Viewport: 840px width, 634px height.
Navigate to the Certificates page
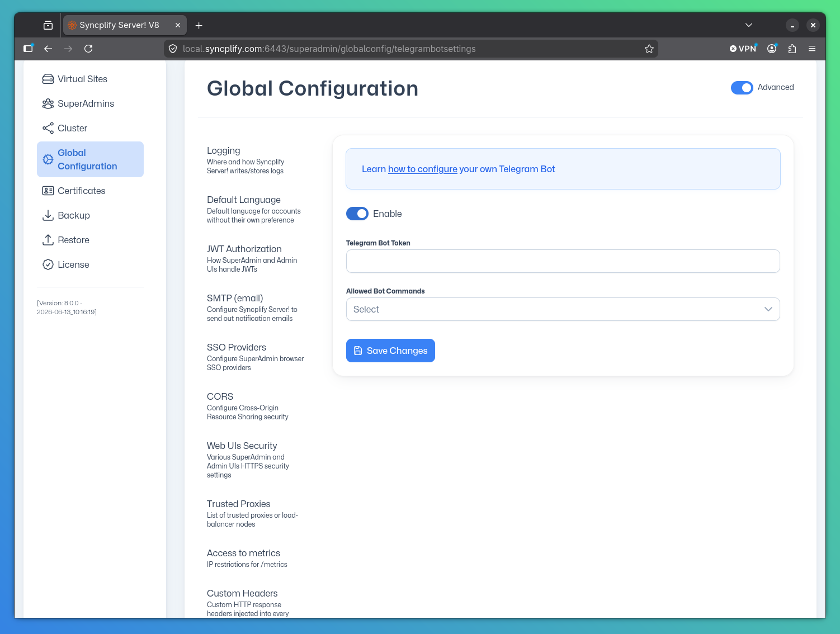tap(90, 191)
